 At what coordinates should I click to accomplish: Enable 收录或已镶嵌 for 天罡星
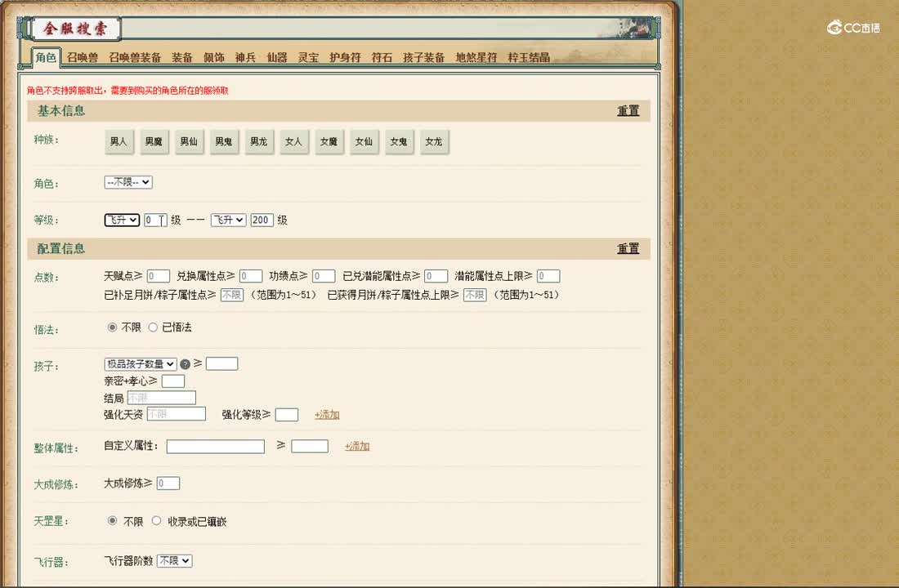[x=156, y=521]
